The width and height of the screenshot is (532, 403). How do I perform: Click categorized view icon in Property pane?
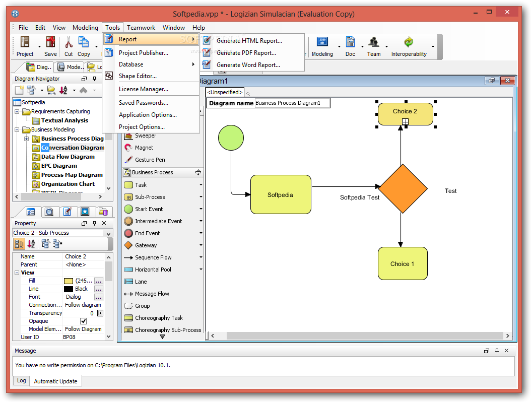coord(19,244)
